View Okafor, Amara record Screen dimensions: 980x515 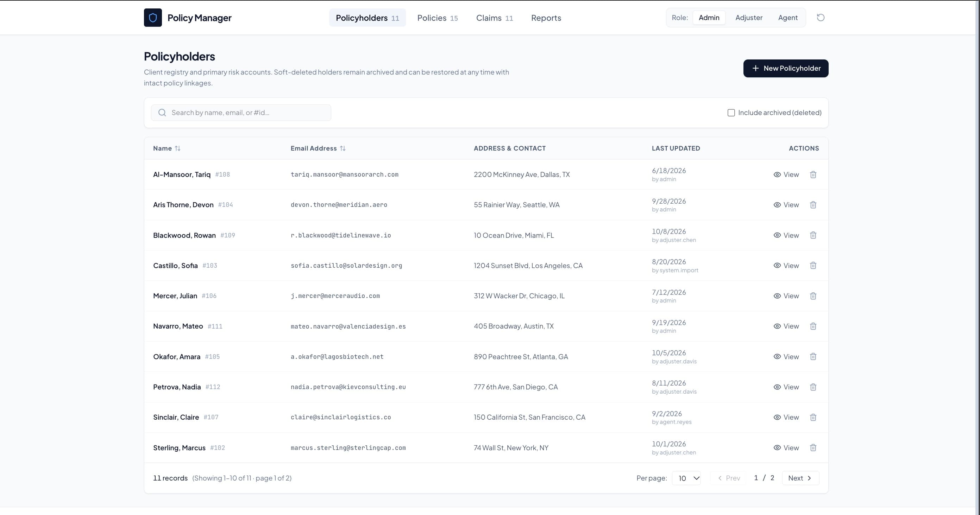click(x=786, y=356)
